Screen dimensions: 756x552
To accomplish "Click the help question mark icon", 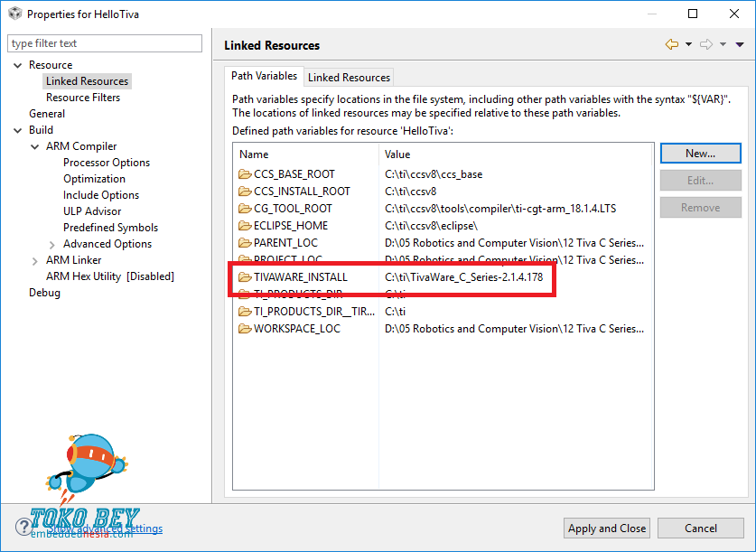I will point(23,527).
